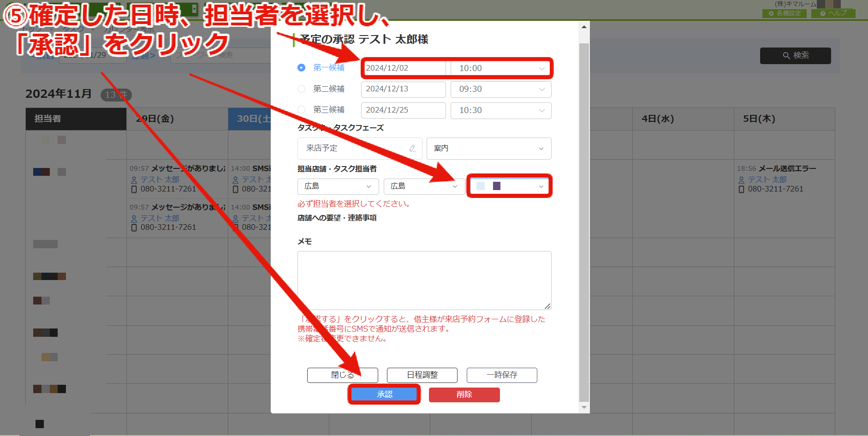
Task: Click the pencil edit icon beside 来店予定
Action: [x=412, y=149]
